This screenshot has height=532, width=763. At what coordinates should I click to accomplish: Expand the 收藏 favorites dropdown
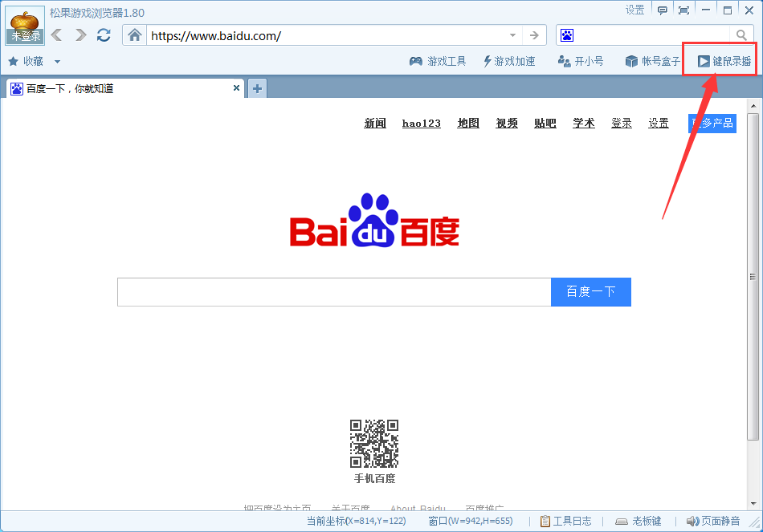point(56,61)
